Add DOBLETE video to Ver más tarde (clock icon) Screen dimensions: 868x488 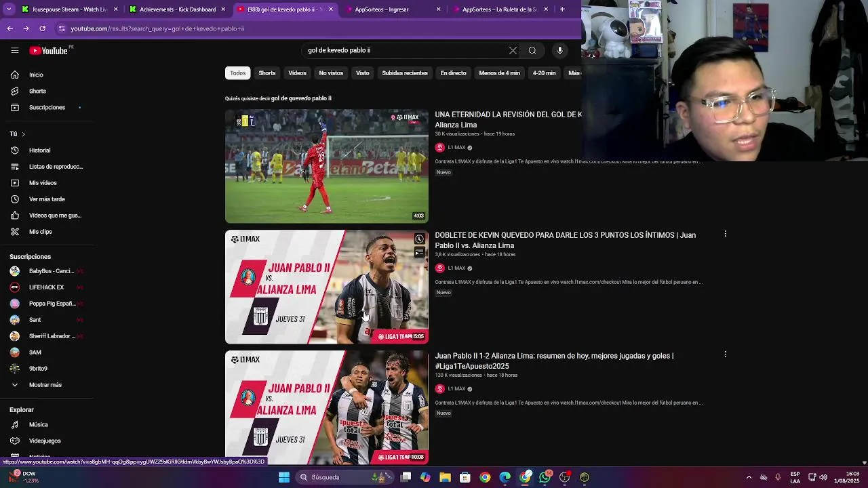point(419,239)
